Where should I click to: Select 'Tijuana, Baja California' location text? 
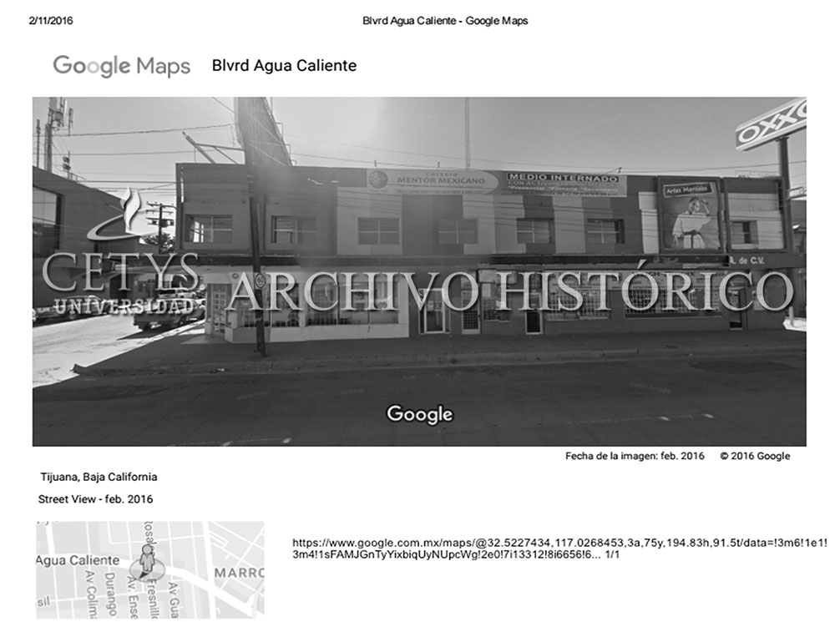pos(99,477)
